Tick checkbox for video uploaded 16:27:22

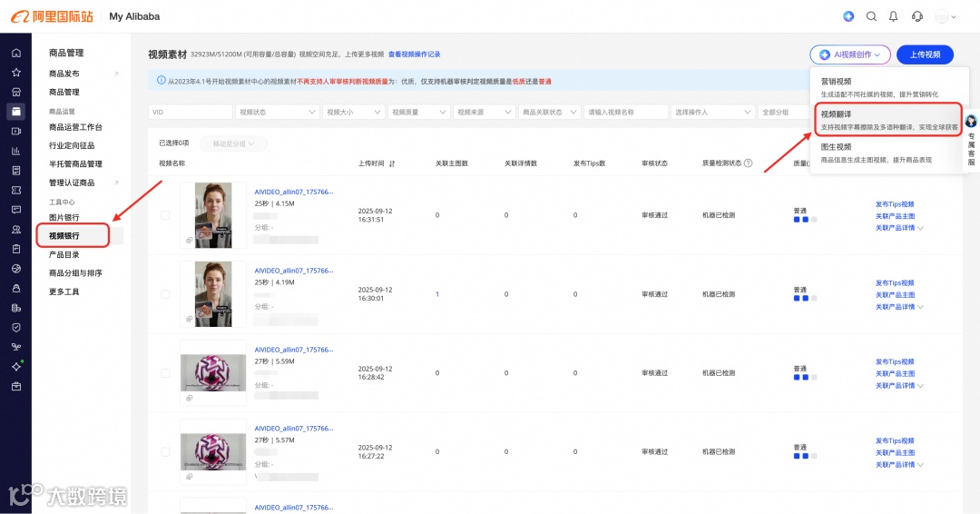point(166,451)
